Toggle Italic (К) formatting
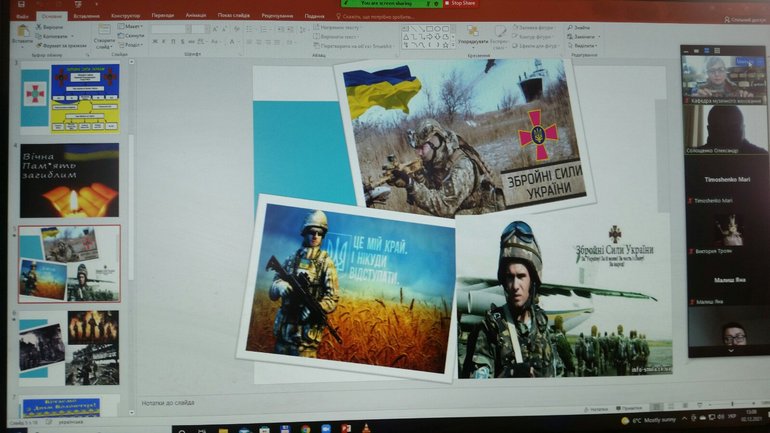 pyautogui.click(x=164, y=42)
